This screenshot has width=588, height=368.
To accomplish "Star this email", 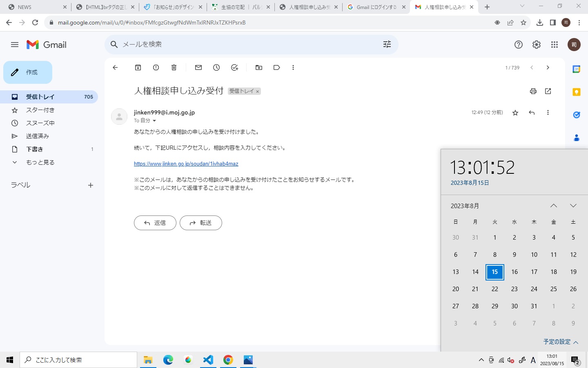I will 515,112.
